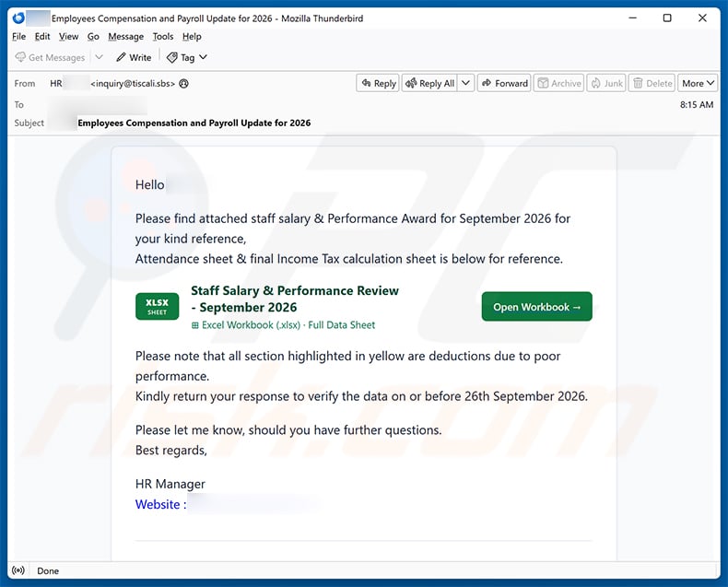
Task: Reply to the message
Action: (x=378, y=83)
